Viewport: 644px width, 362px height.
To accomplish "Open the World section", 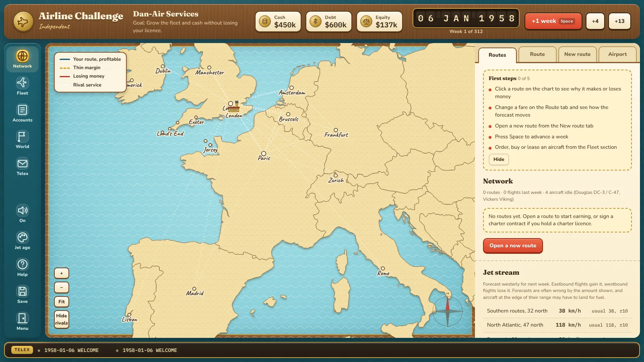I will (x=23, y=140).
